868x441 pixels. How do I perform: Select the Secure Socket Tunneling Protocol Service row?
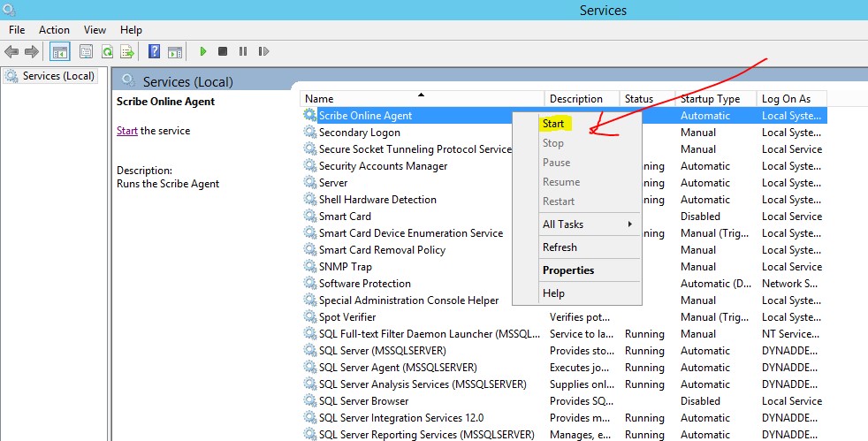click(415, 148)
